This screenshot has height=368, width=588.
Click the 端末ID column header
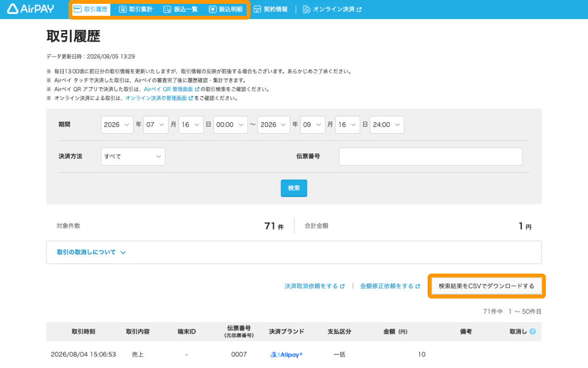point(186,332)
